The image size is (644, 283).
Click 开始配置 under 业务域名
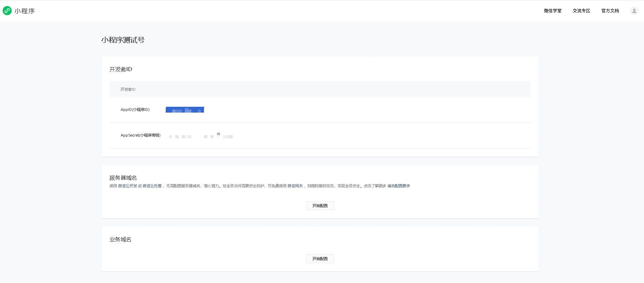point(320,259)
